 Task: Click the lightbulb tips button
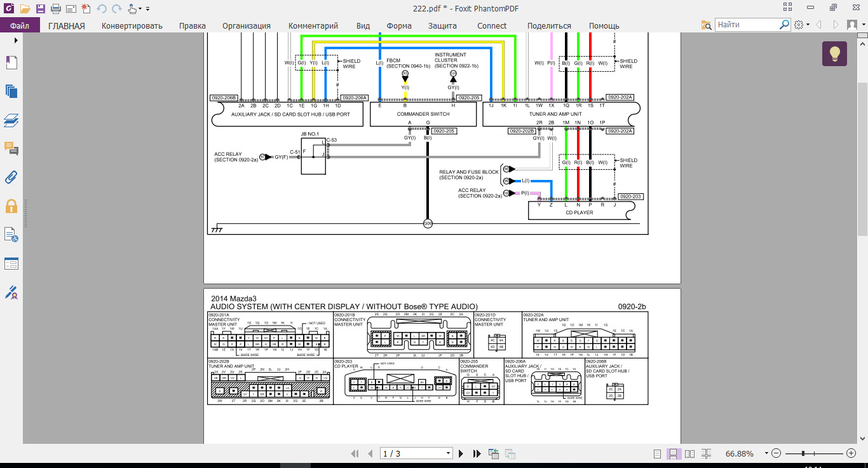pyautogui.click(x=835, y=54)
